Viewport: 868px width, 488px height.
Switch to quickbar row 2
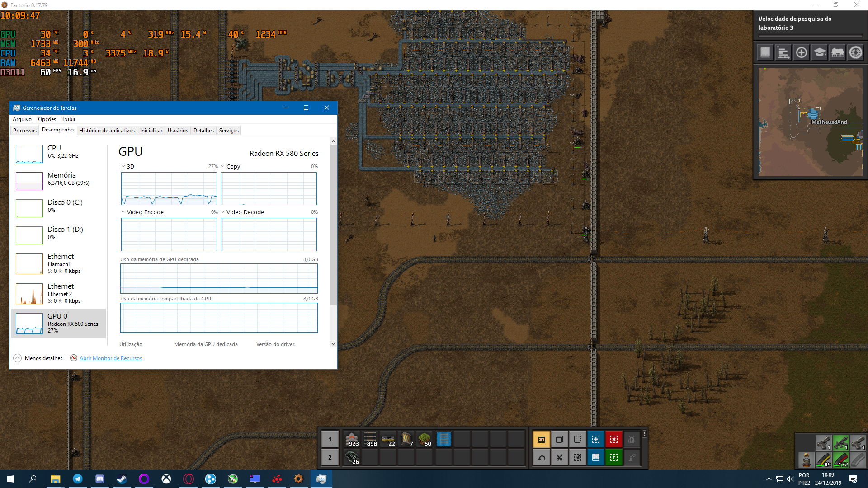coord(330,457)
